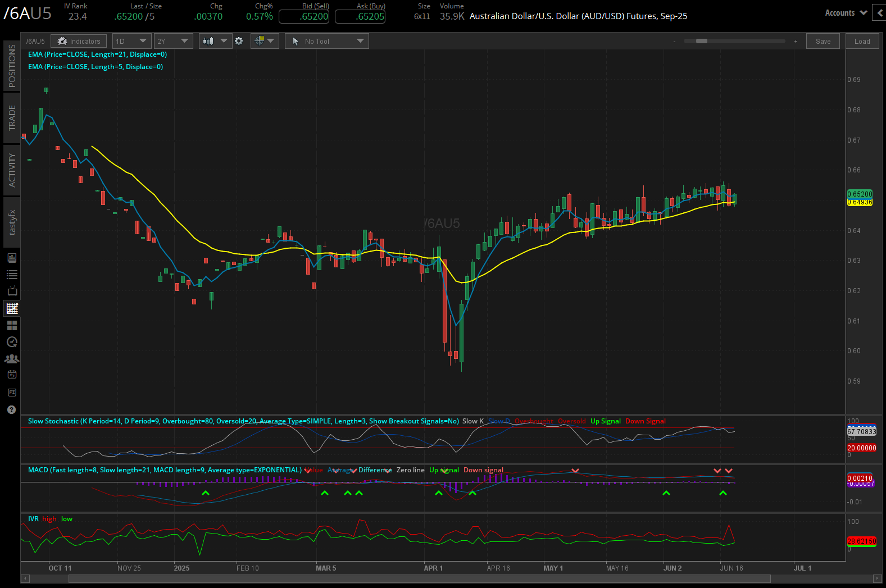Open chart settings gear icon

coord(239,41)
